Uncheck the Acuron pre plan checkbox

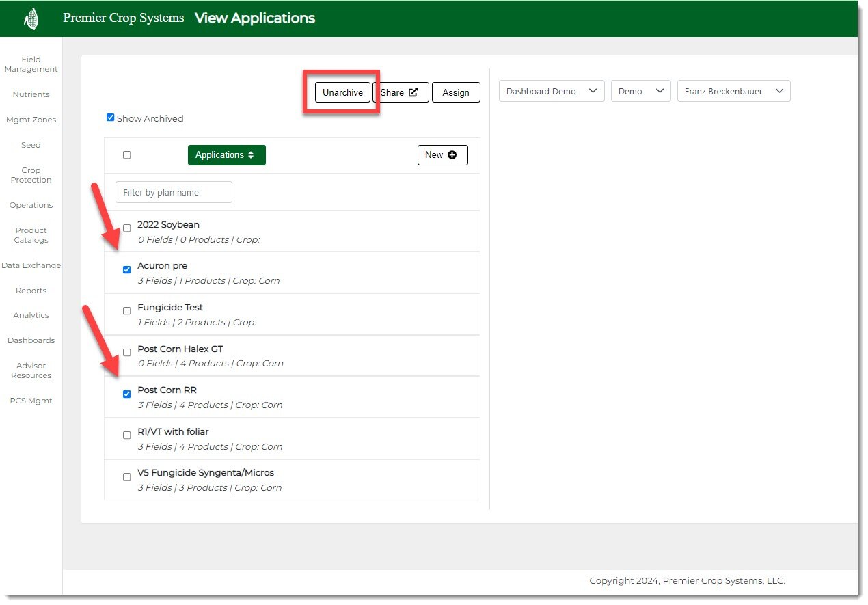click(126, 269)
